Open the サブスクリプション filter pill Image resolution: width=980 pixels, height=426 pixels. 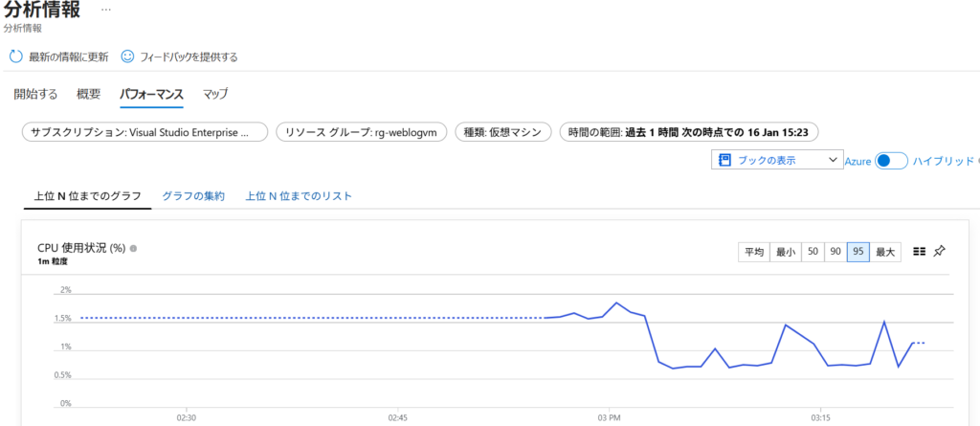144,132
